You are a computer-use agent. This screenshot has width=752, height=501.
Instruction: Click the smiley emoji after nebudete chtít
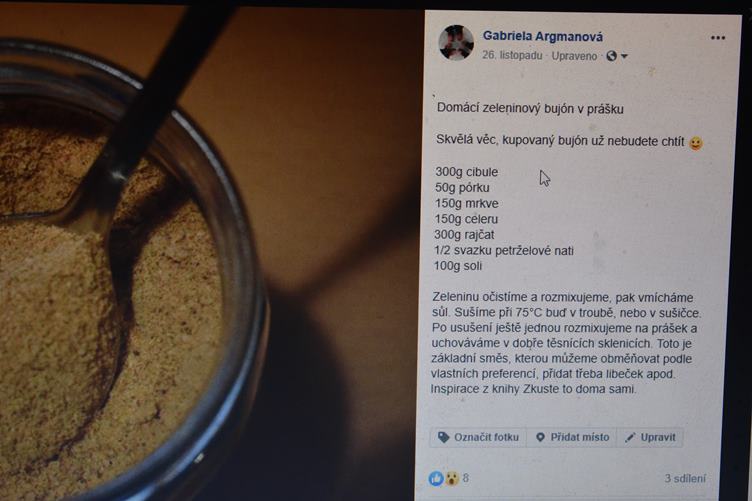(x=696, y=143)
